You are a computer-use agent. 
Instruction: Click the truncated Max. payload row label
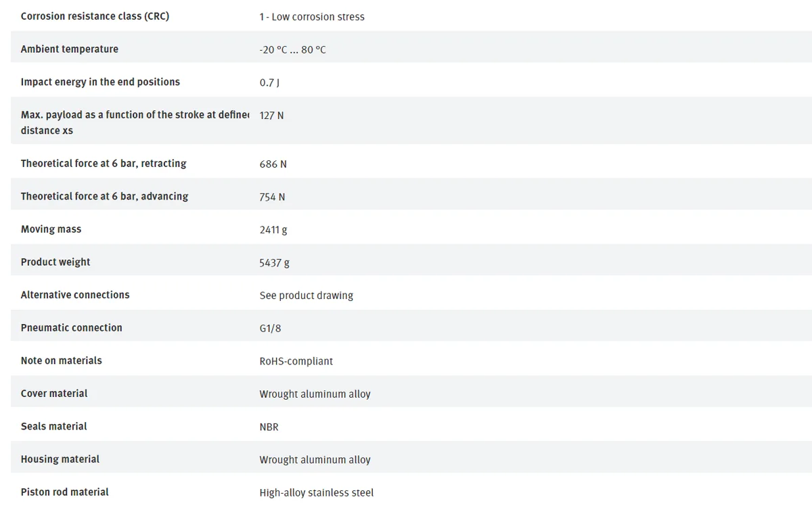[x=135, y=122]
